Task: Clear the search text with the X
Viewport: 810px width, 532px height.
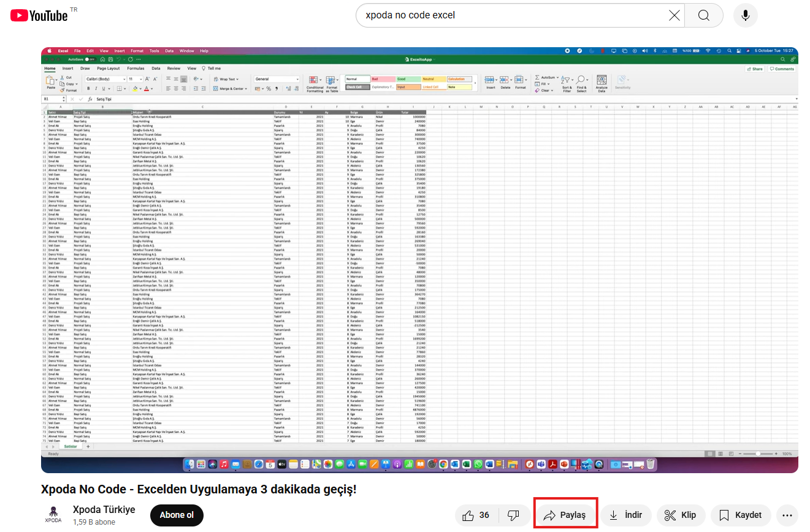Action: click(x=674, y=15)
